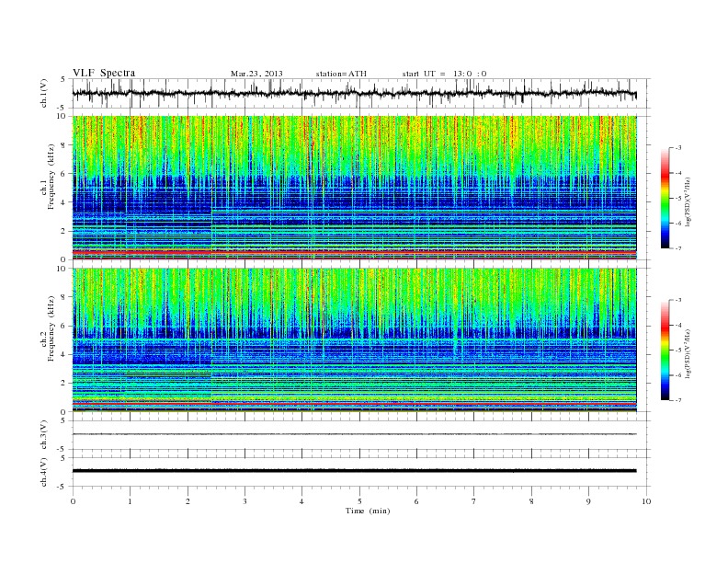Click the time axis tick label "1"
728x563 pixels.
coord(130,501)
